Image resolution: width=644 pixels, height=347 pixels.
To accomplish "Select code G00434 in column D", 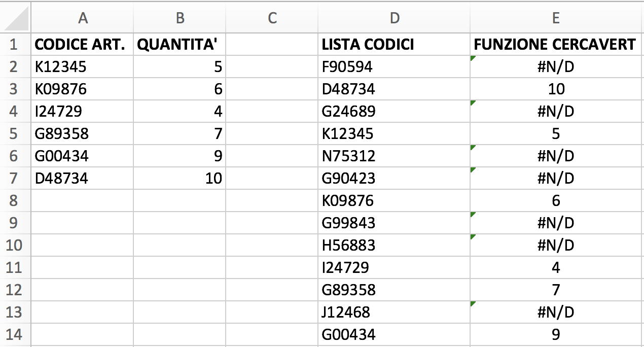I will point(395,335).
